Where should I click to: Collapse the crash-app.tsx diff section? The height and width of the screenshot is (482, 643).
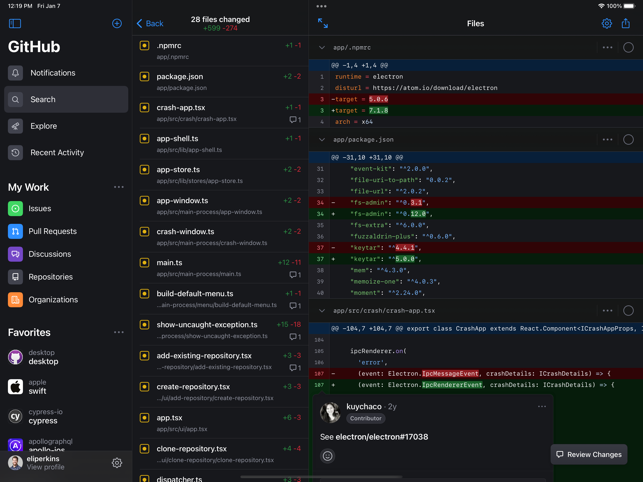click(x=322, y=311)
